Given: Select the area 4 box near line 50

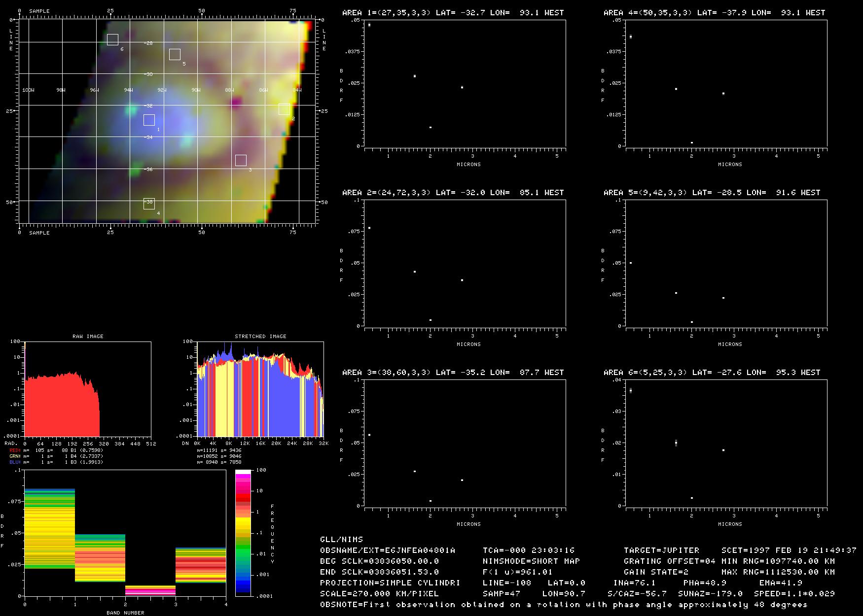Looking at the screenshot, I should [149, 204].
